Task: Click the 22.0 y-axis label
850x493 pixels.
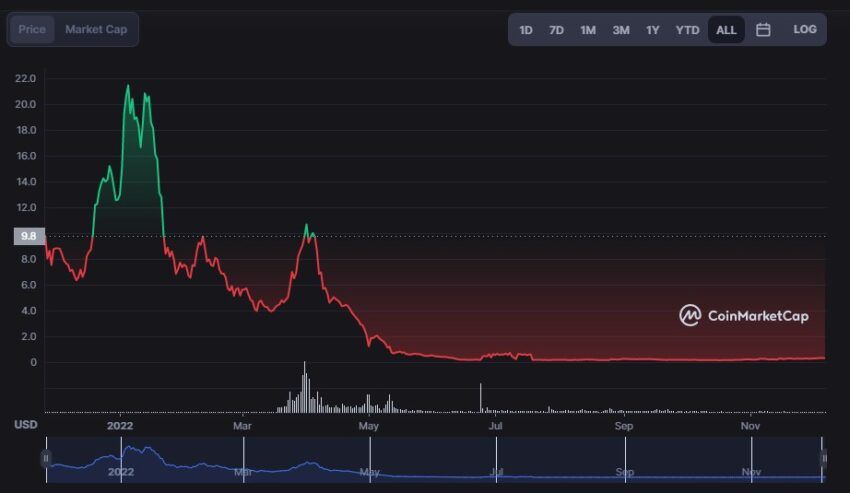Action: (25, 79)
